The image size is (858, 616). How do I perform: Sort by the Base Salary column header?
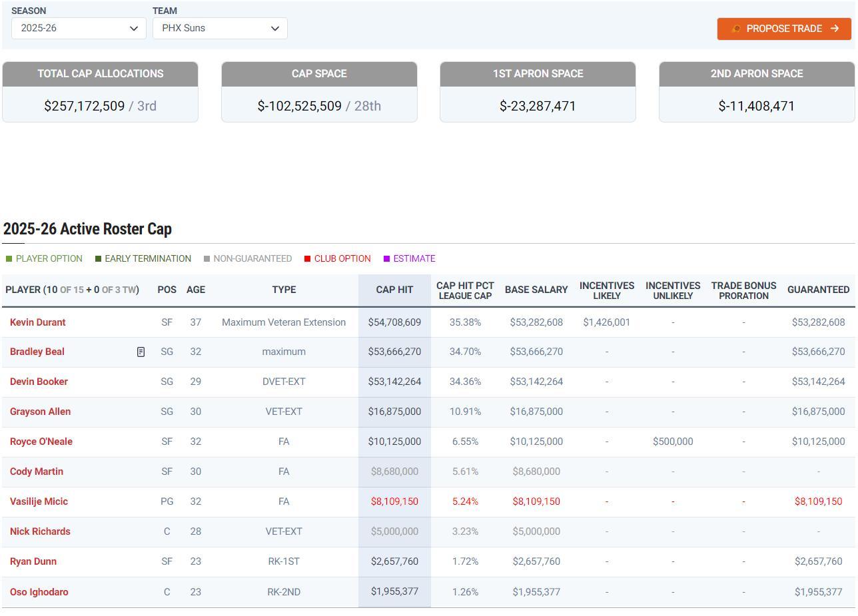pyautogui.click(x=536, y=290)
